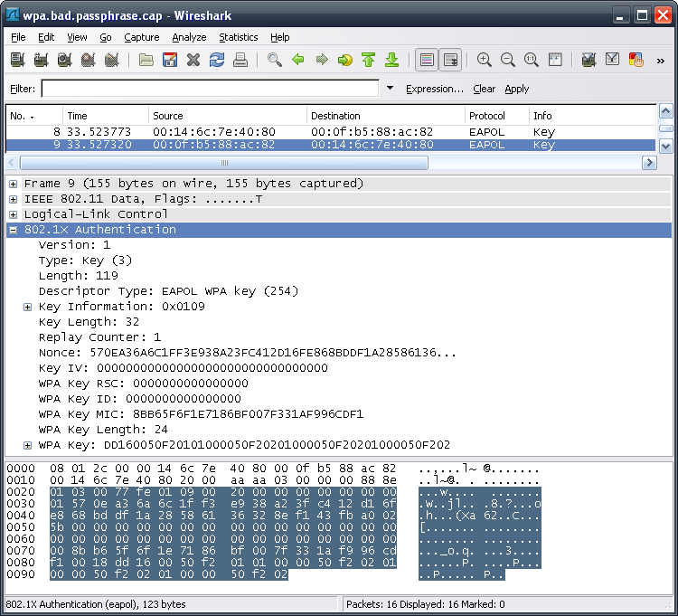Click the Find packet magnifier icon
Image resolution: width=678 pixels, height=616 pixels.
click(x=275, y=61)
